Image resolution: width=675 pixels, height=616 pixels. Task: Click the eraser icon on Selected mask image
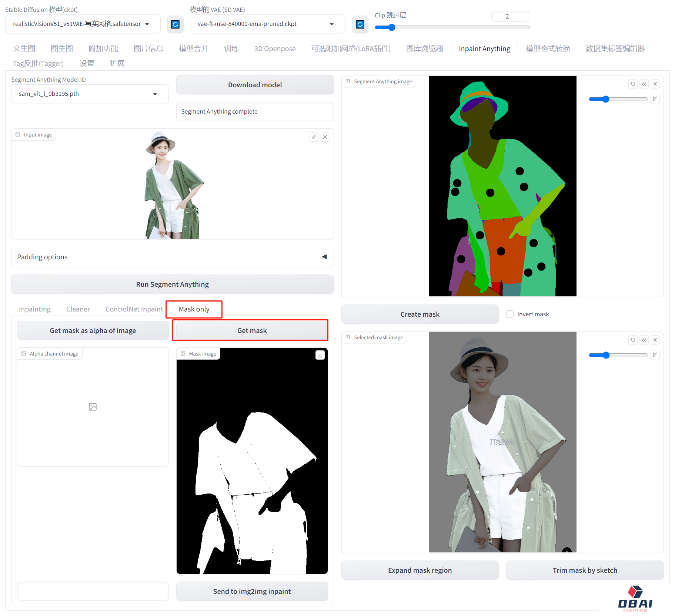pos(644,340)
